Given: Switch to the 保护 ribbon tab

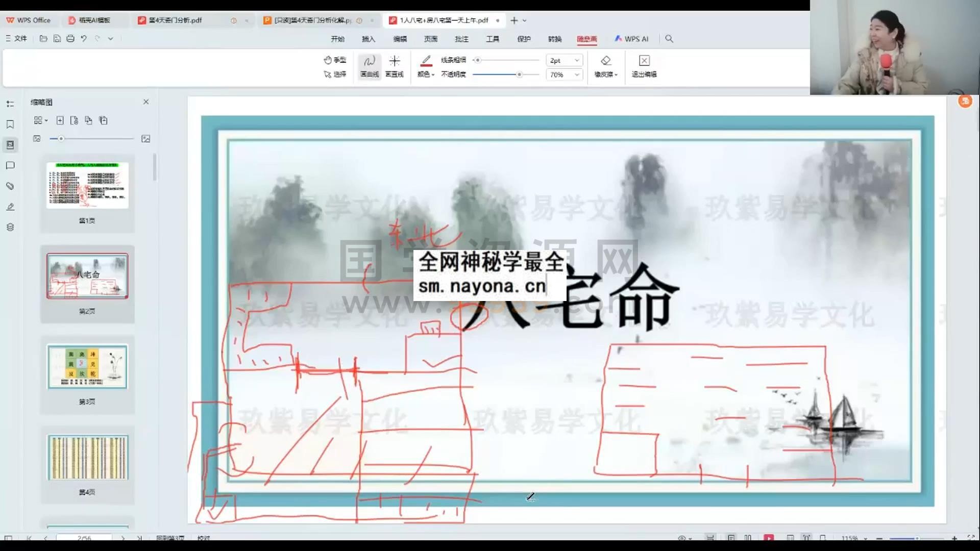Looking at the screenshot, I should [x=524, y=39].
